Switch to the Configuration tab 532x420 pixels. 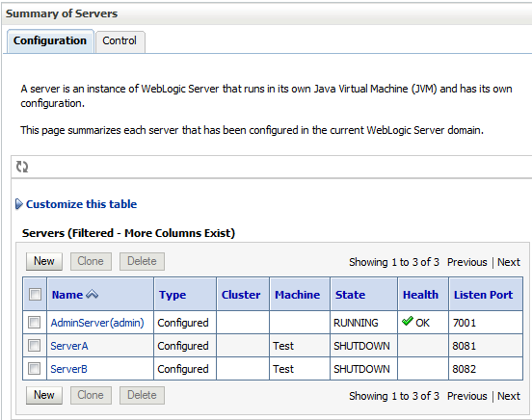pos(50,41)
